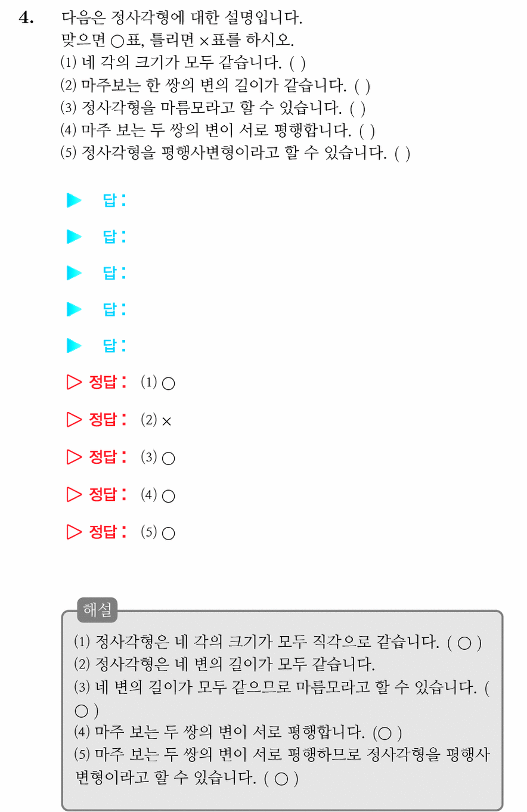Viewport: 527px width, 812px height.
Task: Click the red triangle beside 정답 (5)
Action: 74,532
